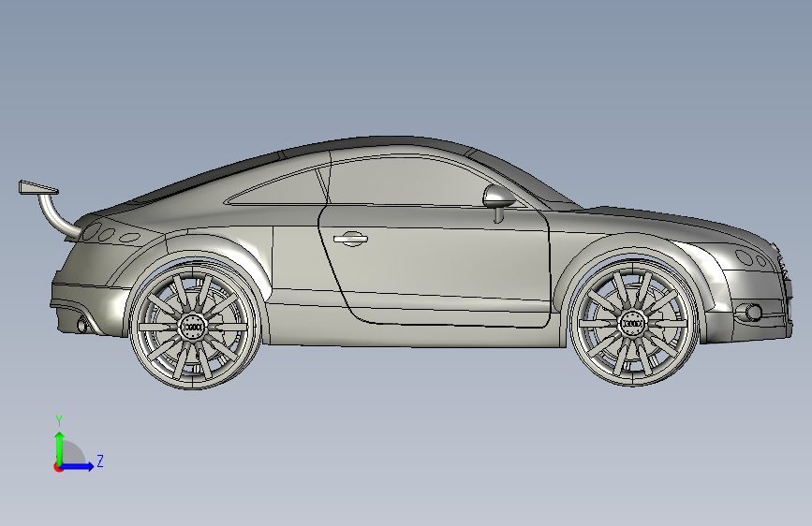812x526 pixels.
Task: Select the rear spoiler wing on the car
Action: (x=38, y=187)
